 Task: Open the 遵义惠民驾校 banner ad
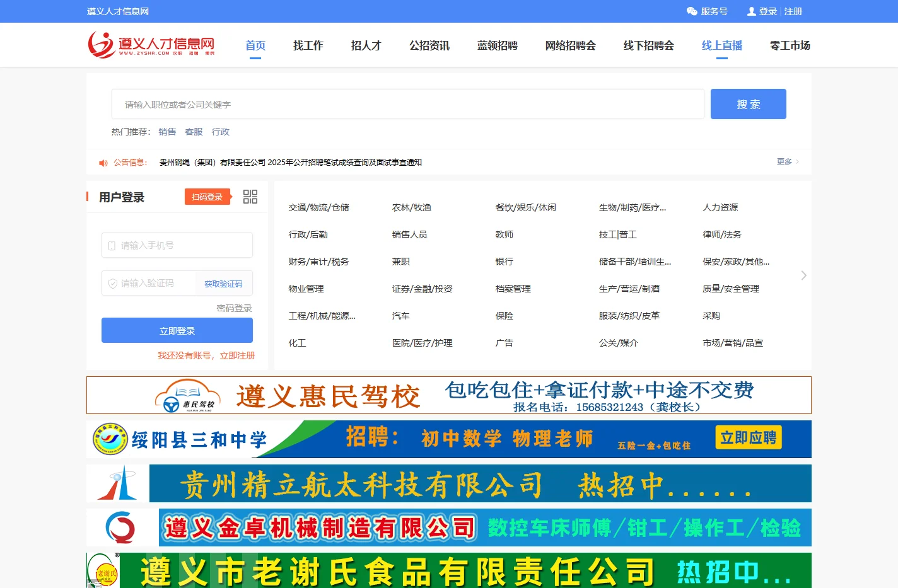[x=449, y=395]
